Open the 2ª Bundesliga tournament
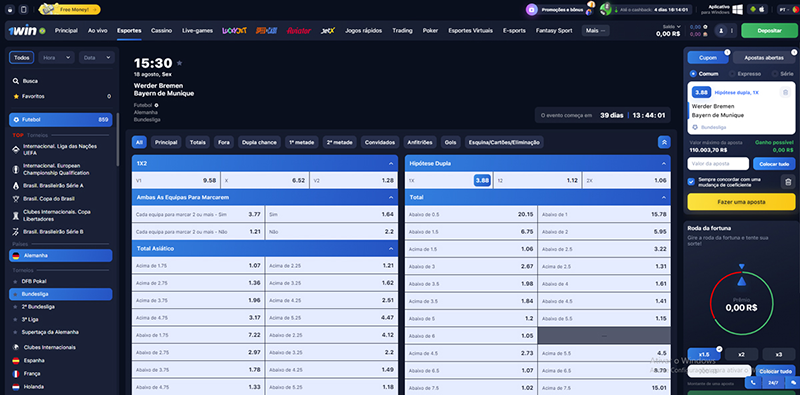The image size is (800, 395). [x=38, y=307]
